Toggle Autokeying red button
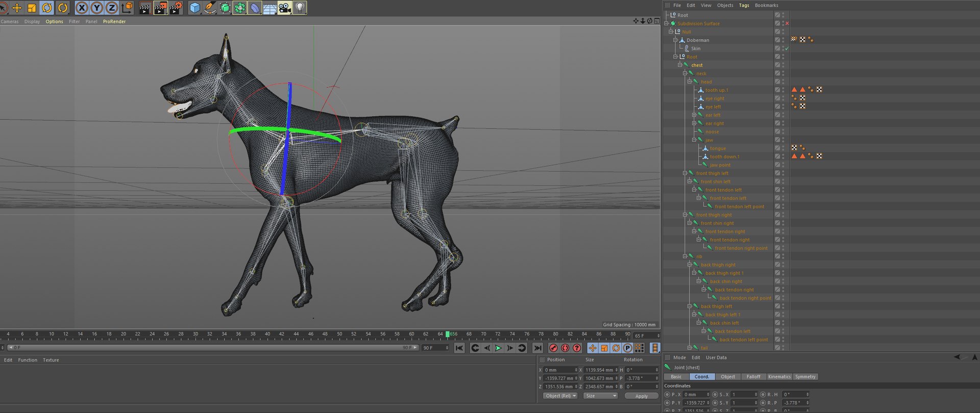980x413 pixels. 565,348
